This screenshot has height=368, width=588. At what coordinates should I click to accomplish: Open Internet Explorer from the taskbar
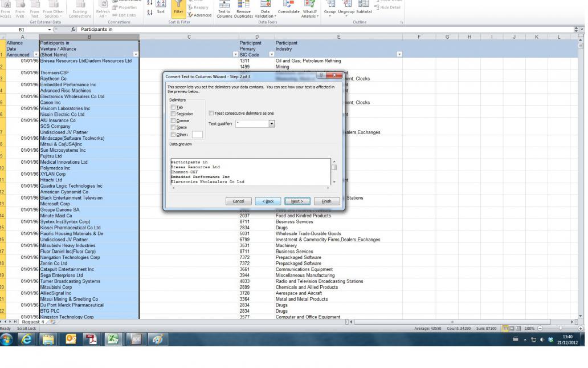[x=26, y=339]
